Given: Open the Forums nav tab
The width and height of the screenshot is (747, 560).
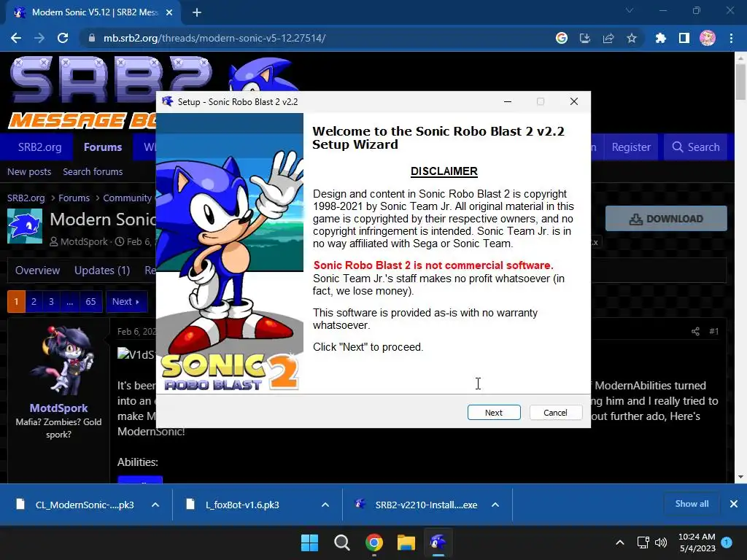Looking at the screenshot, I should point(103,147).
